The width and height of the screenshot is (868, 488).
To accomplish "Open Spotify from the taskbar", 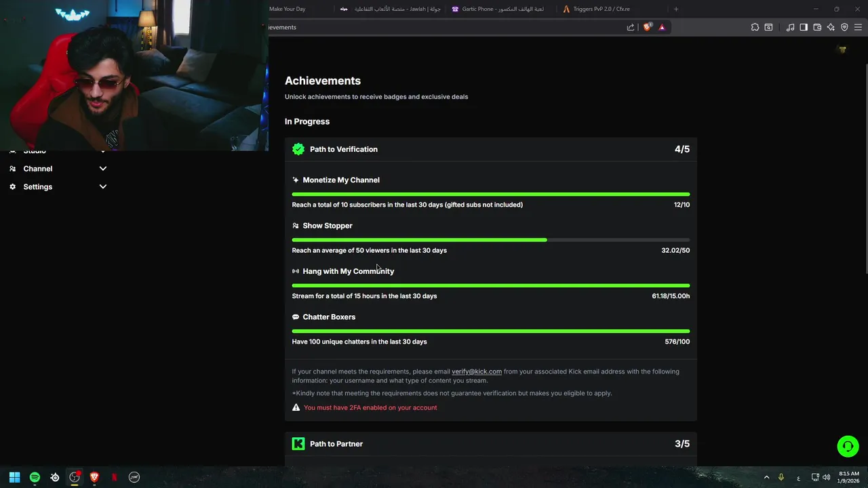I will coord(35,477).
